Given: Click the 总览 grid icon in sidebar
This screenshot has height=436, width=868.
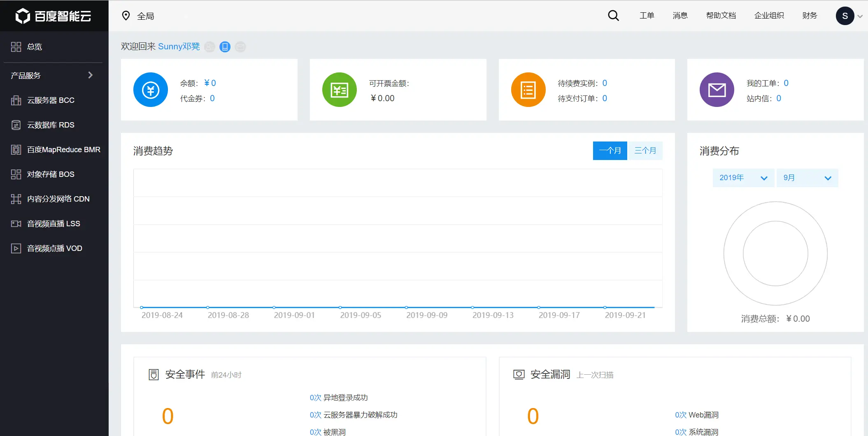Looking at the screenshot, I should click(x=16, y=47).
